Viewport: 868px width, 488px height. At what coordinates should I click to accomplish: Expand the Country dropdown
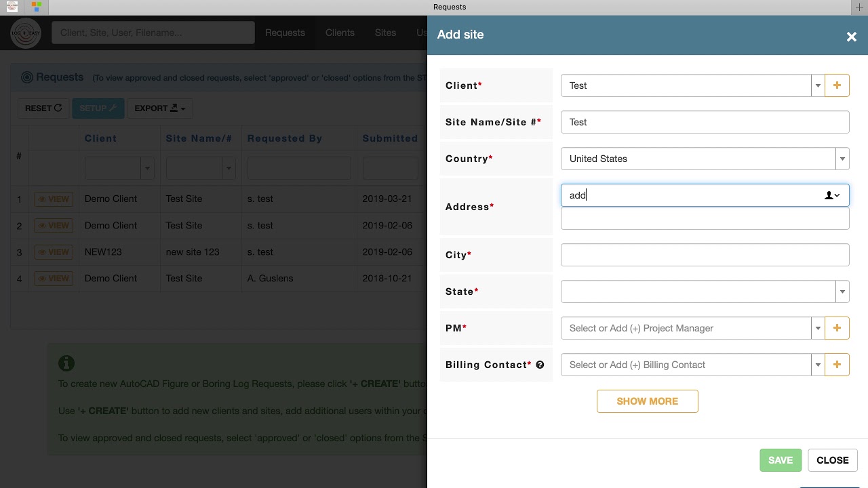pos(842,159)
